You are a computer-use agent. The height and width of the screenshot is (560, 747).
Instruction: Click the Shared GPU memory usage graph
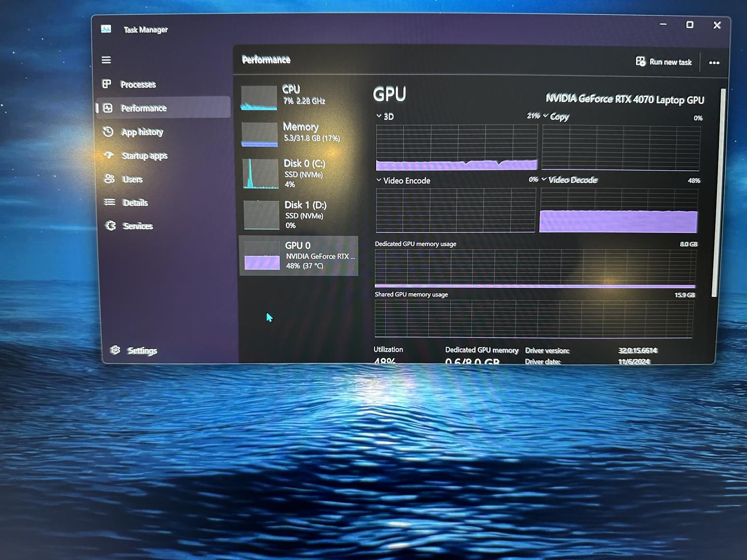coord(533,319)
